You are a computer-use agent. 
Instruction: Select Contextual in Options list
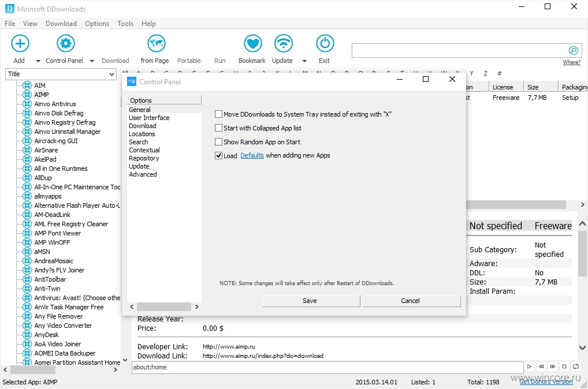144,150
